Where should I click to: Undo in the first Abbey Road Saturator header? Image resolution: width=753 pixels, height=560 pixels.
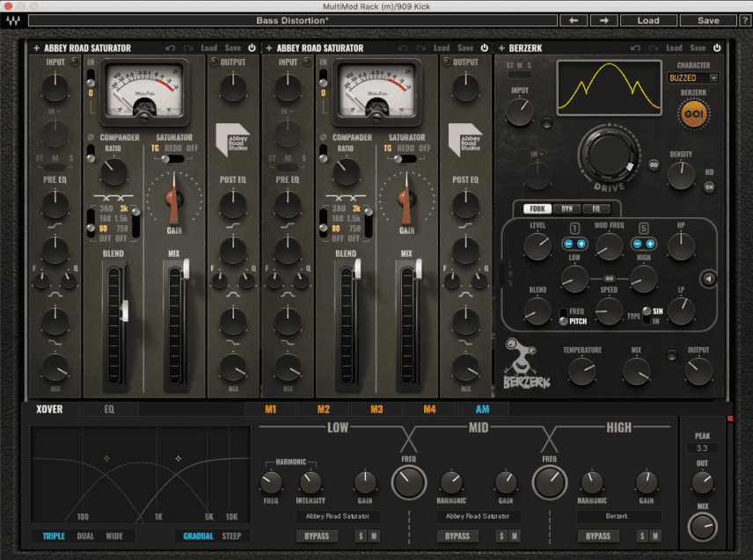[x=170, y=48]
